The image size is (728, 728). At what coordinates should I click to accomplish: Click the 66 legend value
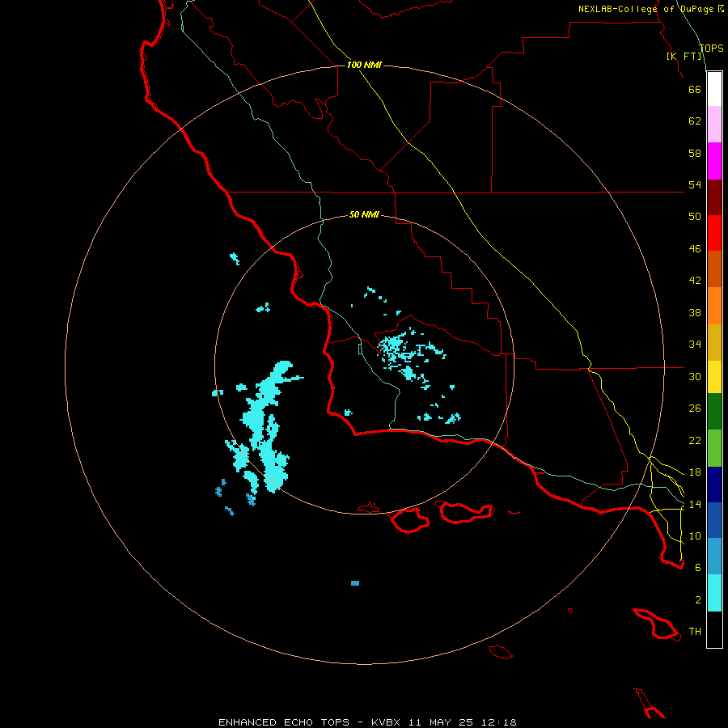coord(695,89)
